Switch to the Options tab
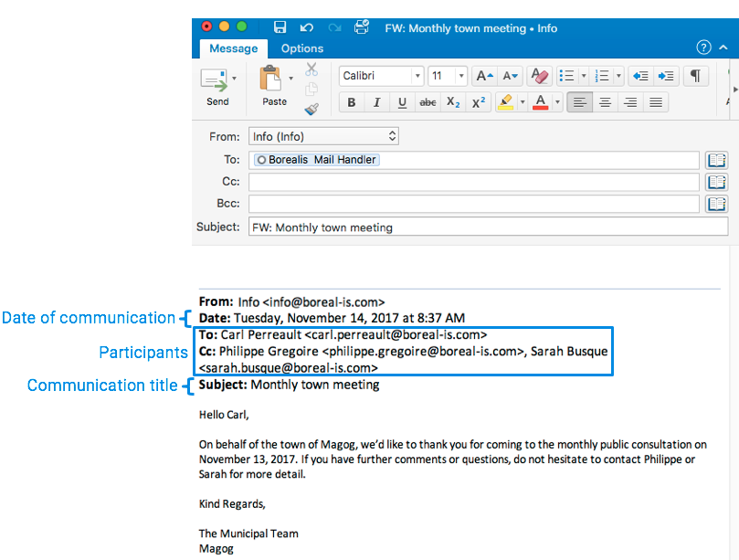This screenshot has height=560, width=739. pos(302,48)
